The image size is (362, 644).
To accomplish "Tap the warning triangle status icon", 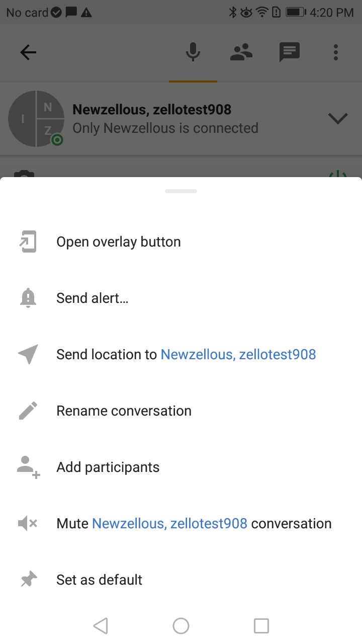I will tap(86, 12).
